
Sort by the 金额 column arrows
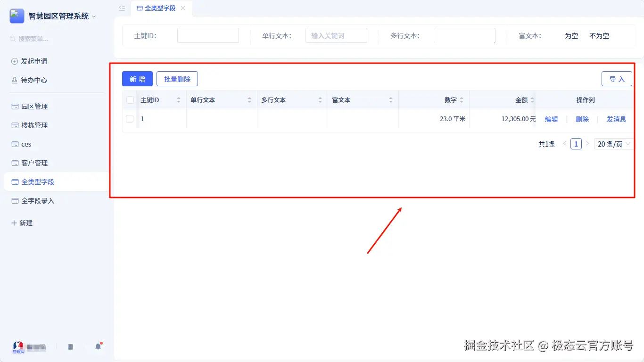[532, 100]
